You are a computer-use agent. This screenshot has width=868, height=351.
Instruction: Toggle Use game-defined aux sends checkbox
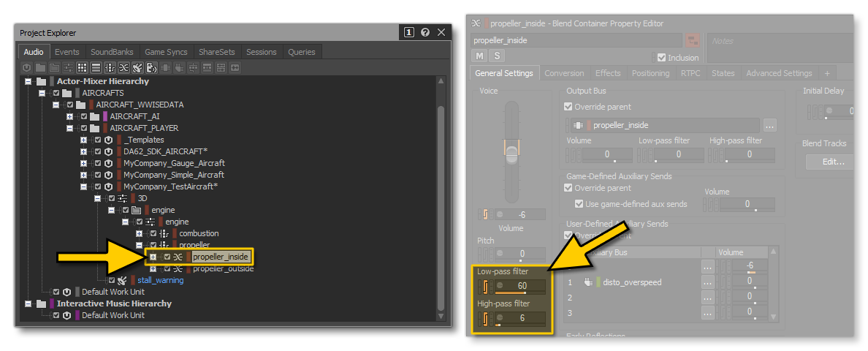pyautogui.click(x=579, y=204)
